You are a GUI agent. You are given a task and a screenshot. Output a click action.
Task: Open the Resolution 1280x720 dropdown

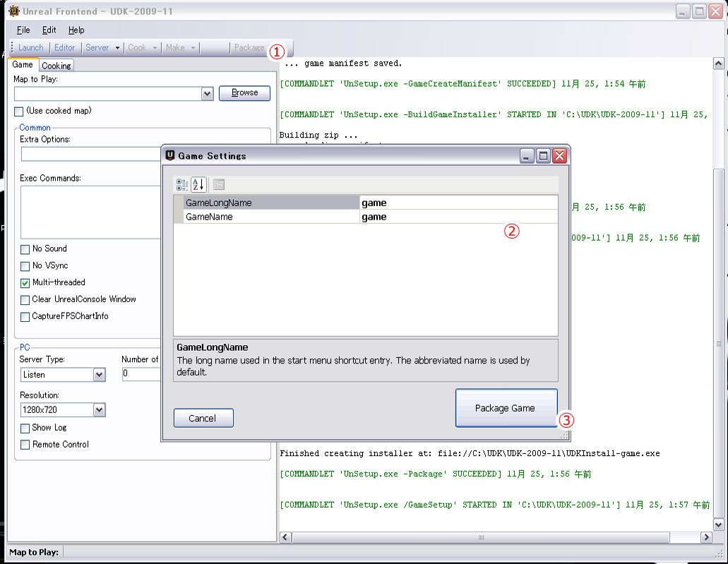pyautogui.click(x=99, y=410)
